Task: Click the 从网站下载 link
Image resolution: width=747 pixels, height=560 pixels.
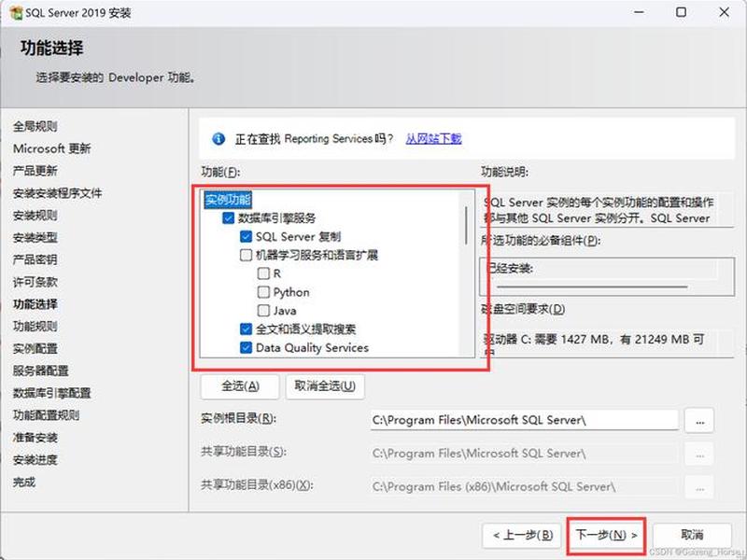Action: [x=433, y=138]
